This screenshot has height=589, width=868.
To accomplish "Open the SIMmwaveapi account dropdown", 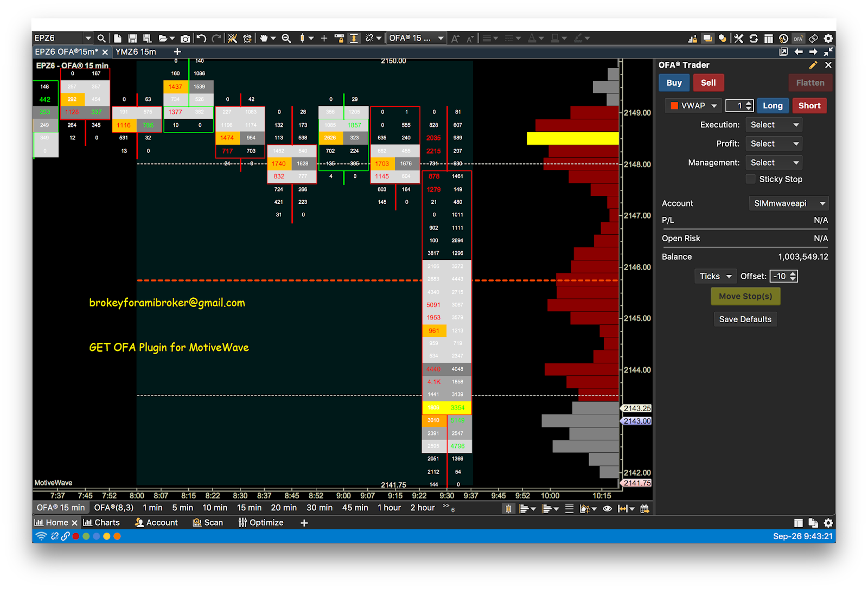I will click(789, 203).
